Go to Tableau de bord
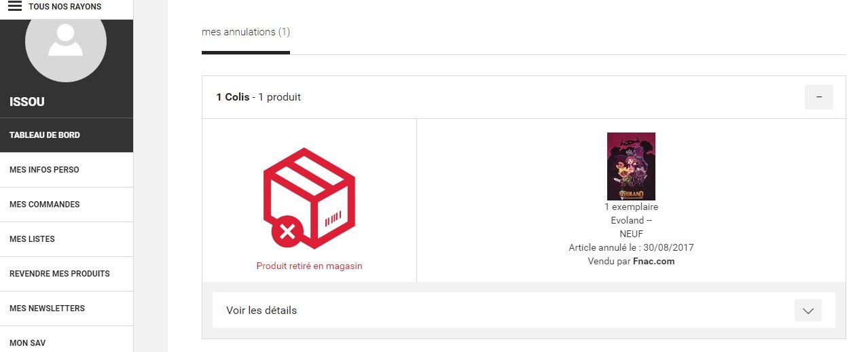 45,135
